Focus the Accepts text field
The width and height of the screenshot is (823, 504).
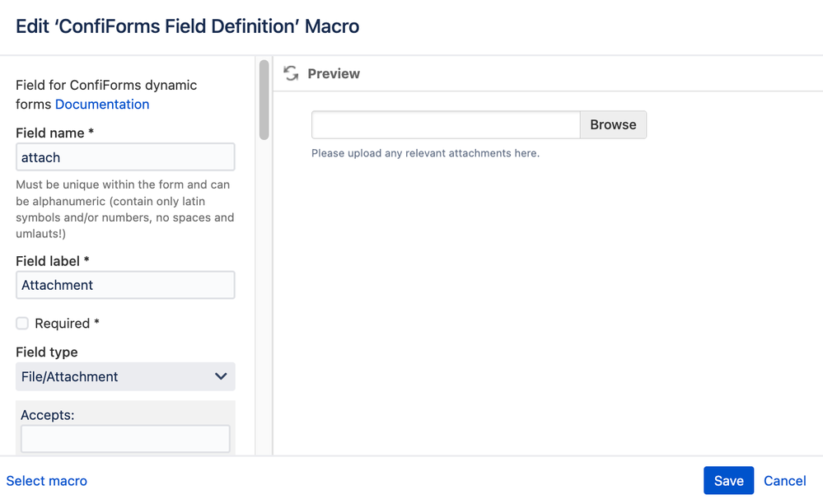[x=125, y=439]
